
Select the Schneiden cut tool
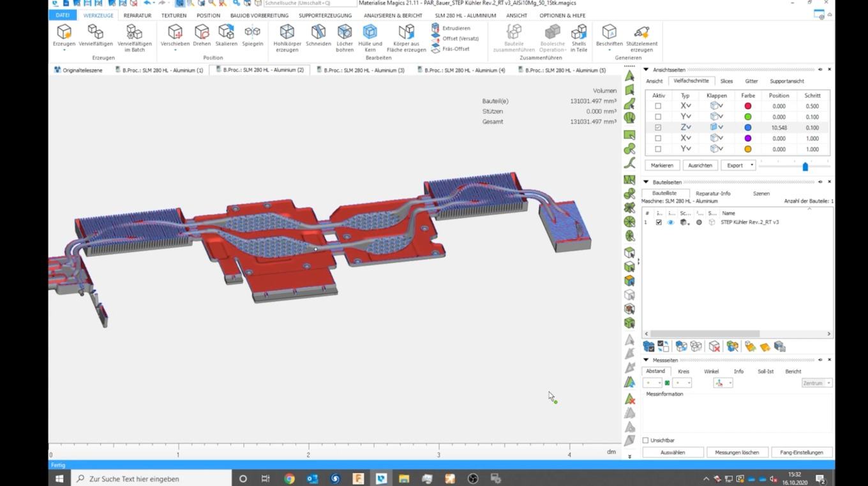(318, 36)
